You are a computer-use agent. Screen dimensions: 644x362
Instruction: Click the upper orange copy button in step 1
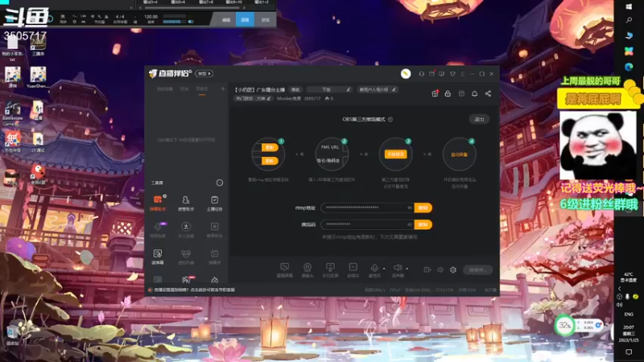[x=270, y=147]
